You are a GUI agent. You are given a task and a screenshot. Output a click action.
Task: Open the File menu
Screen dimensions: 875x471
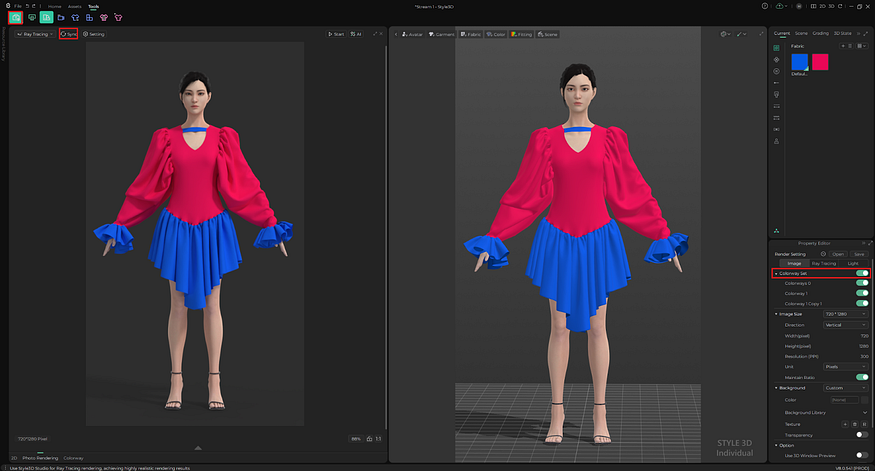pyautogui.click(x=18, y=6)
